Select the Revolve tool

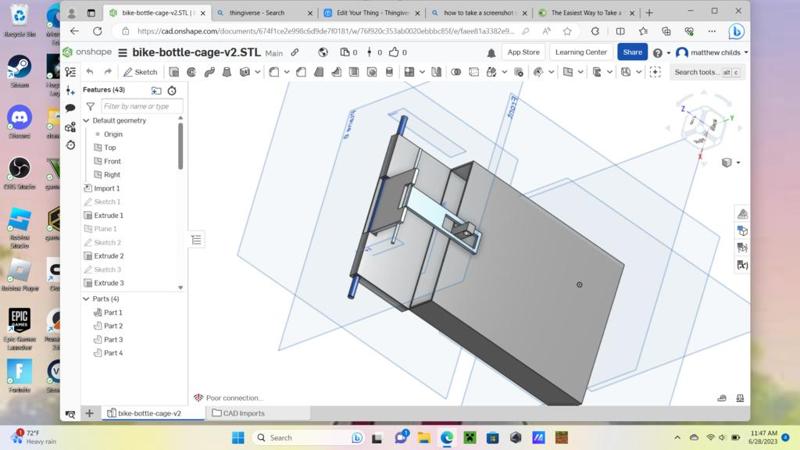[191, 72]
